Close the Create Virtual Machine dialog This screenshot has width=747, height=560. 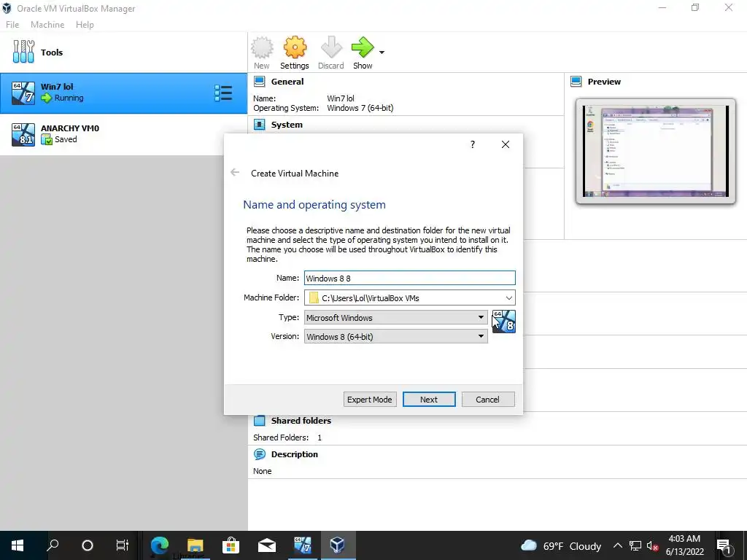[x=506, y=144]
